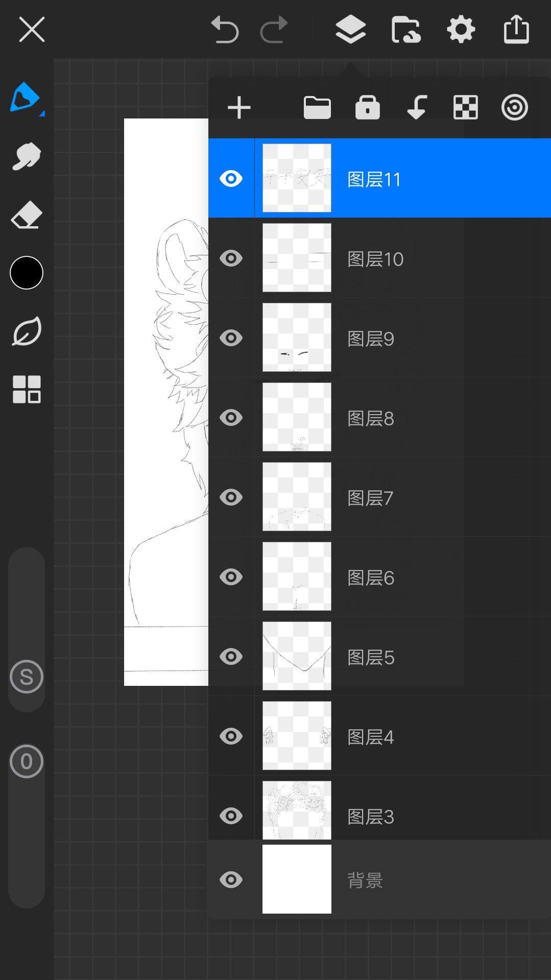Select the pen brush tool
The height and width of the screenshot is (980, 551).
coord(26,97)
